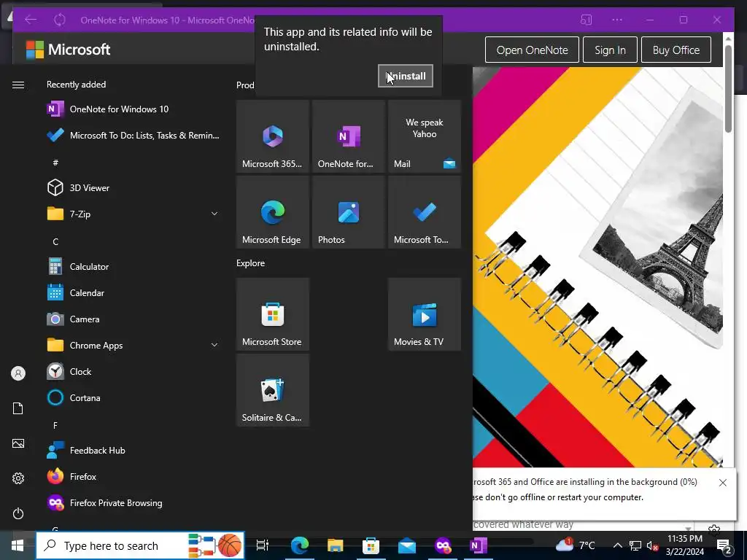
Task: Open Pictures from the Start sidebar
Action: pos(18,443)
